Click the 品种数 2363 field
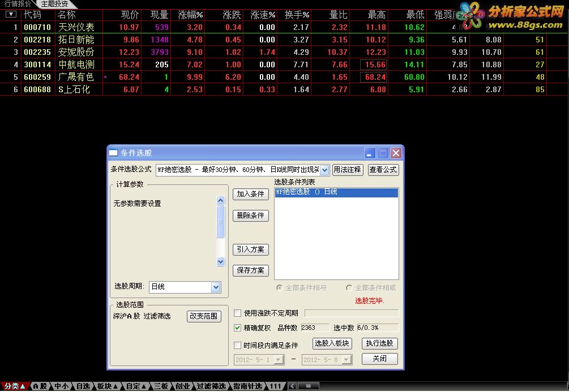The height and width of the screenshot is (392, 569). coord(315,328)
